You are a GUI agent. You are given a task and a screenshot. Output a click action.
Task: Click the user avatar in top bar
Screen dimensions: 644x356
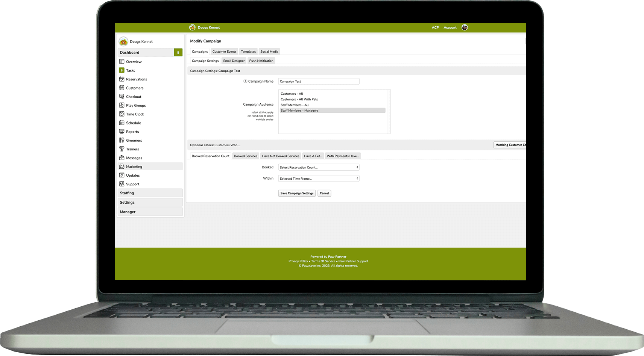[465, 27]
